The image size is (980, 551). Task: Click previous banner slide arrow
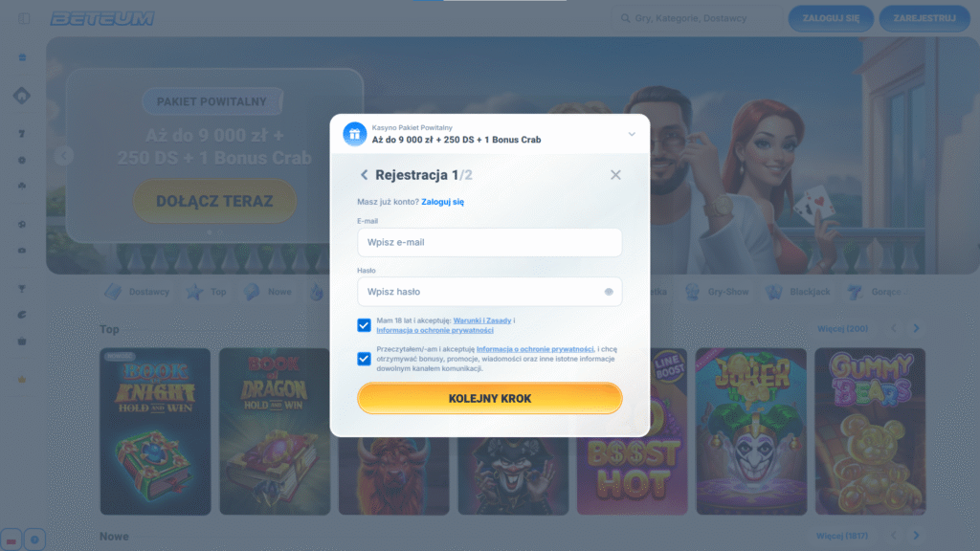(x=64, y=155)
